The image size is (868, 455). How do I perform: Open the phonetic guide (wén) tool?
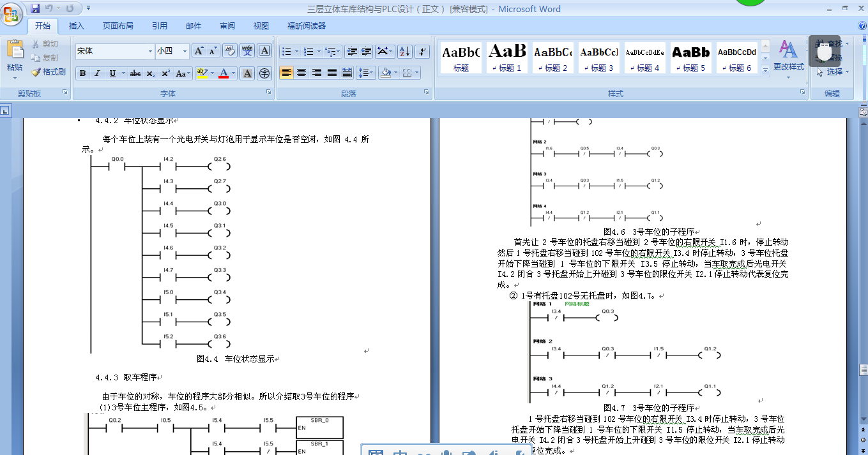(247, 51)
